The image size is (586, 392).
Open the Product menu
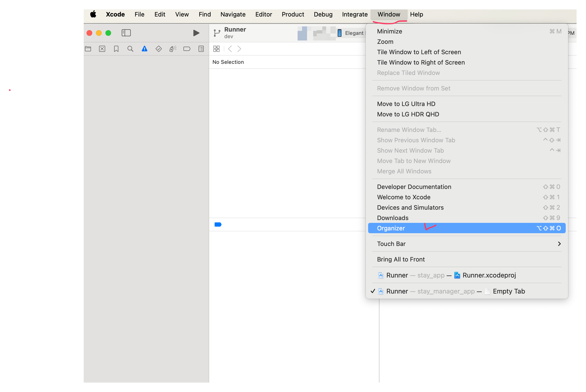tap(293, 14)
